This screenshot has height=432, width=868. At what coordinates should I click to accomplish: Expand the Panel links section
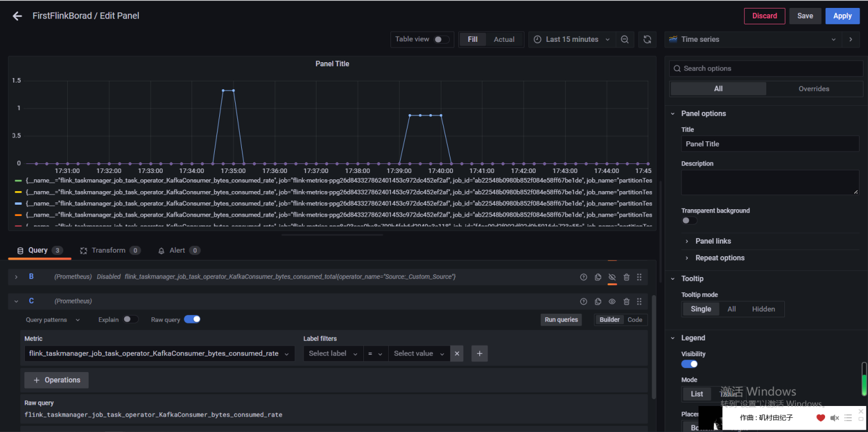(713, 241)
